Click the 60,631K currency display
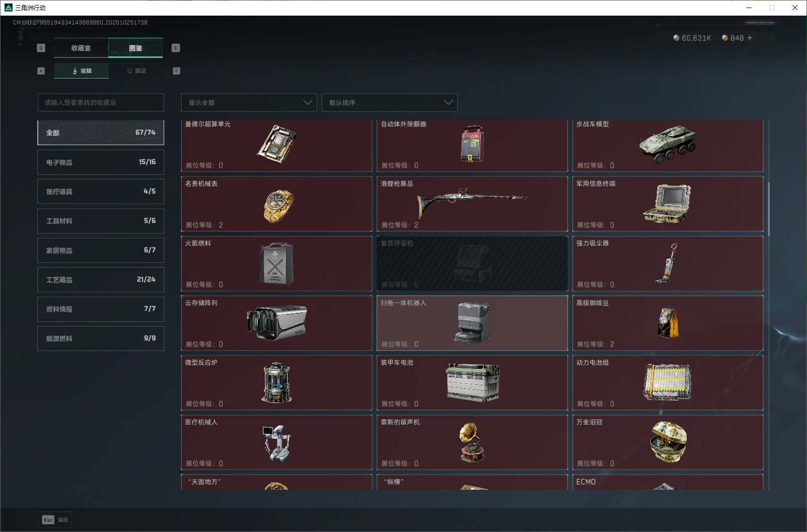Viewport: 807px width, 532px height. click(692, 38)
